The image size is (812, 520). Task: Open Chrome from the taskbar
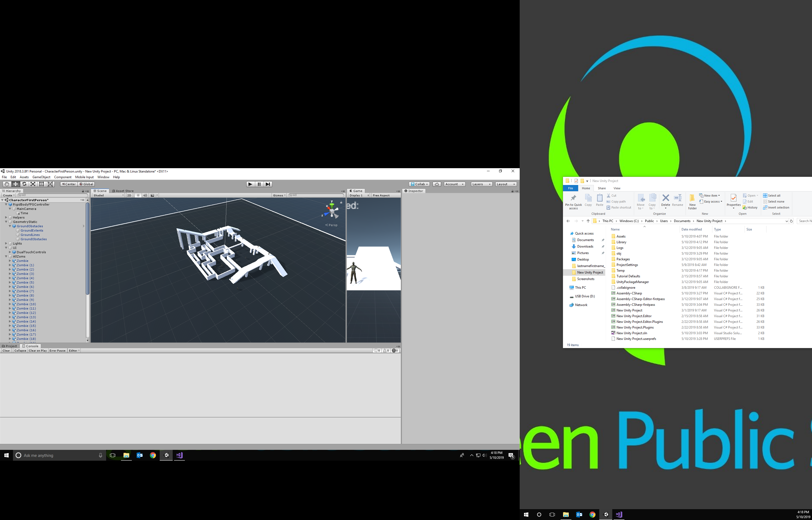pyautogui.click(x=153, y=455)
